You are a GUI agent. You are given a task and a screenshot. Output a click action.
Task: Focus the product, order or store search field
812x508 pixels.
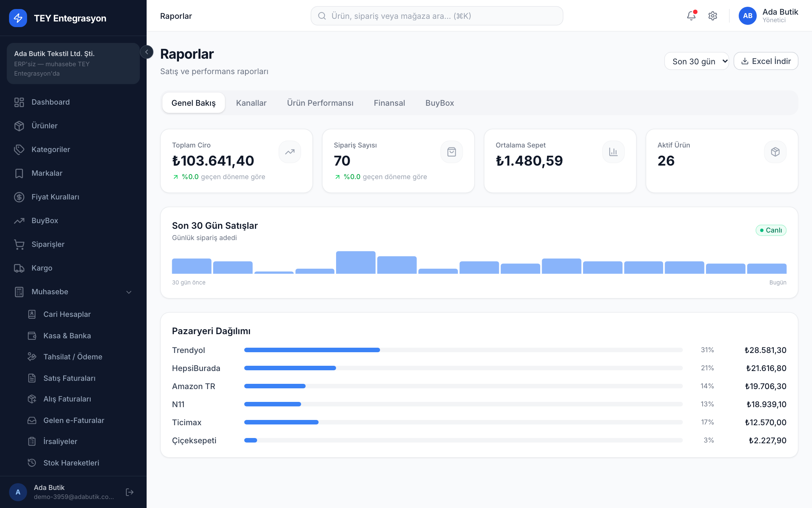tap(437, 16)
